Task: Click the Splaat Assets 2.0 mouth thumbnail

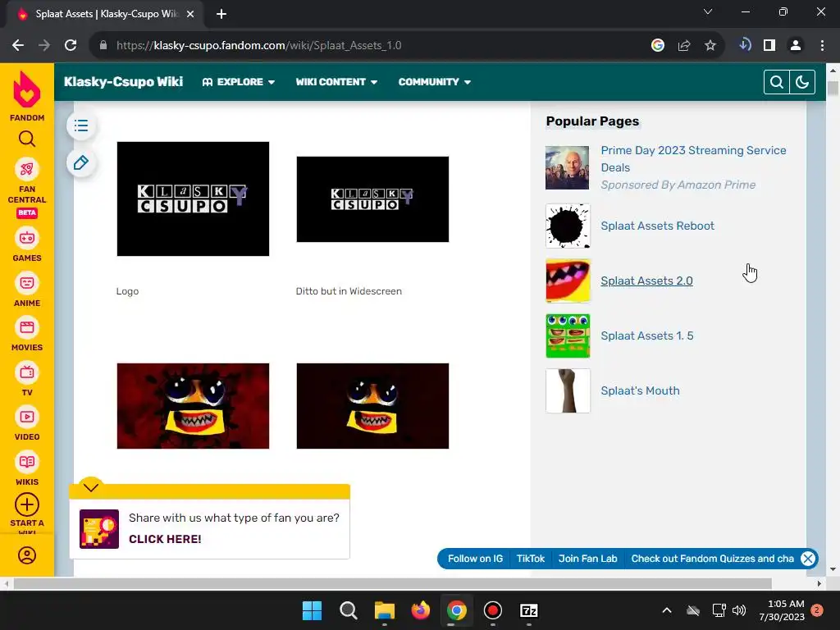Action: [568, 281]
